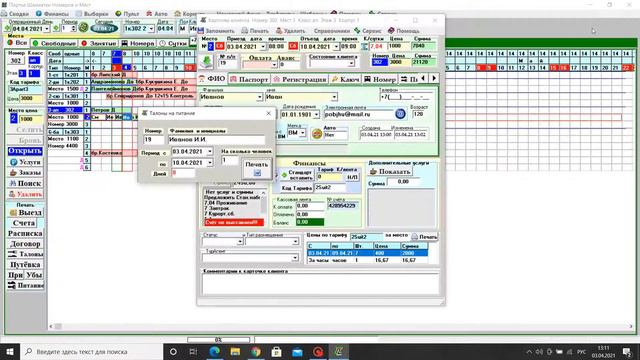Expand the operational day date dropdown
This screenshot has width=640, height=360.
[47, 29]
